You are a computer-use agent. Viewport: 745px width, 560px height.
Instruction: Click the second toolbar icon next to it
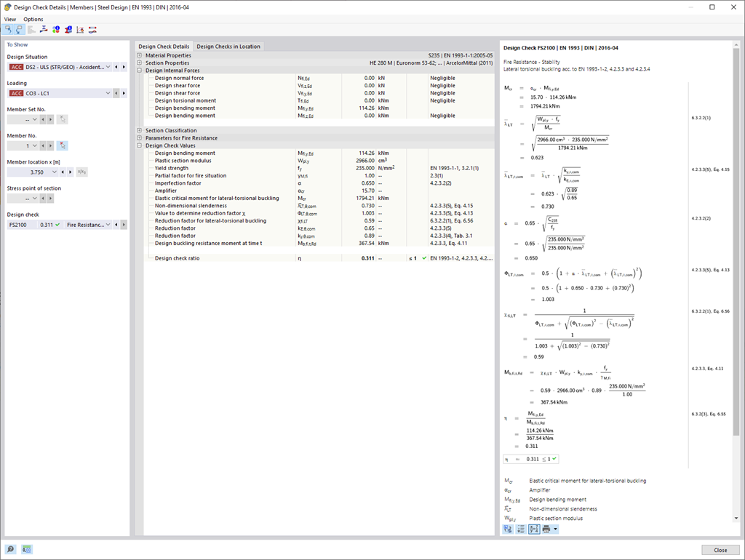coord(19,30)
